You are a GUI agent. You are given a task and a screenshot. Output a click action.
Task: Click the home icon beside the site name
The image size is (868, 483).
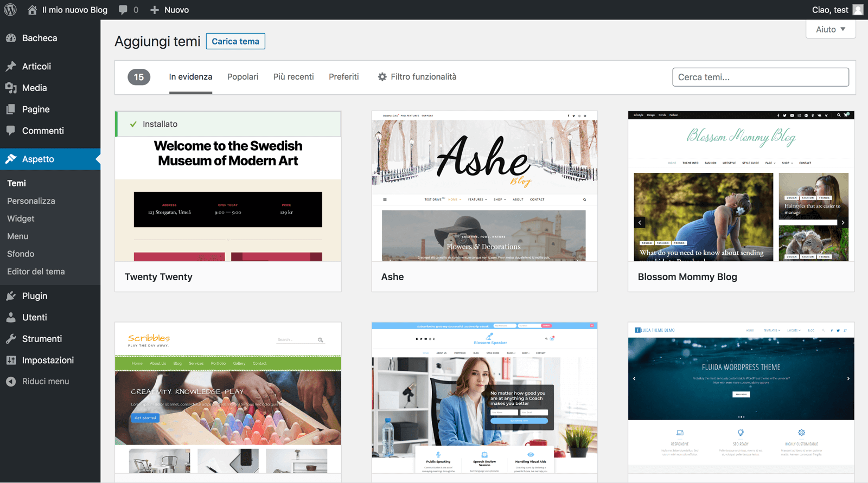point(33,10)
